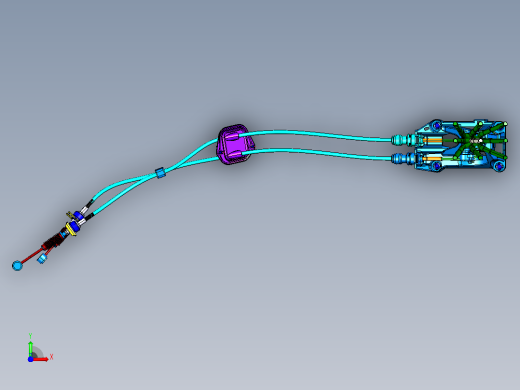Click the shifter housing assembly at right
Image resolution: width=520 pixels, height=390 pixels.
point(461,146)
